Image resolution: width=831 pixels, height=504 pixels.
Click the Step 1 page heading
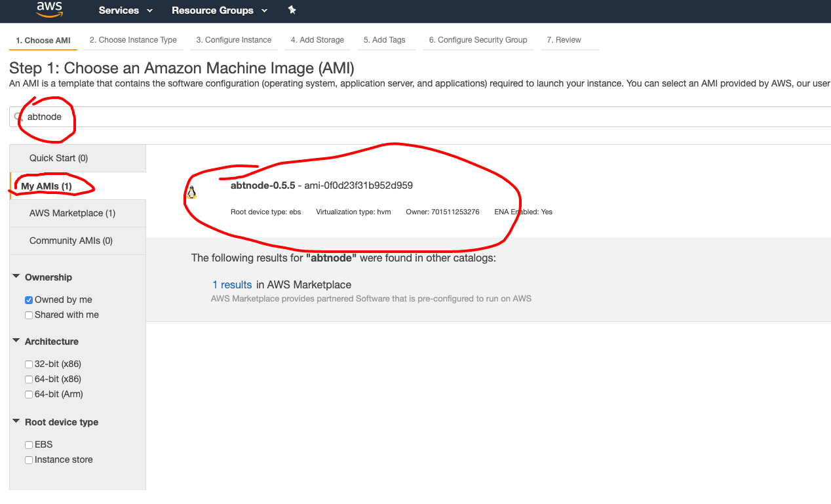(182, 68)
